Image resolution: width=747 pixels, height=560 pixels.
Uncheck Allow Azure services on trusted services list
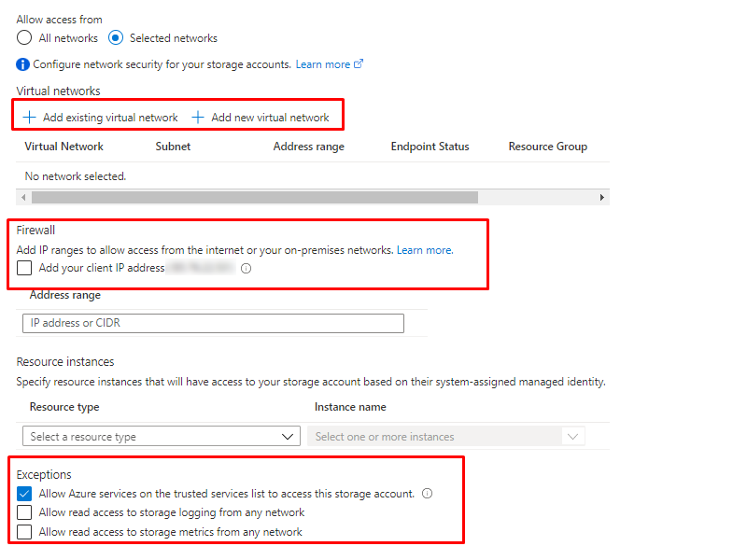[x=24, y=494]
